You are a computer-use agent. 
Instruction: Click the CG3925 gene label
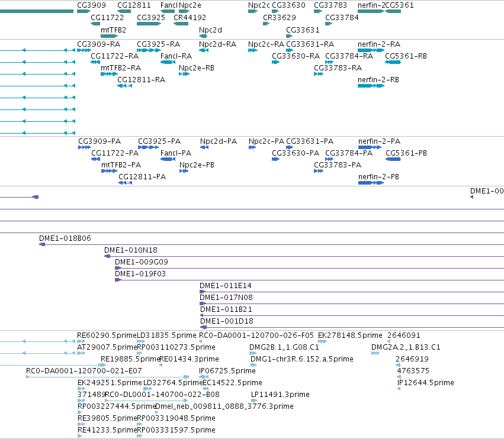(151, 17)
